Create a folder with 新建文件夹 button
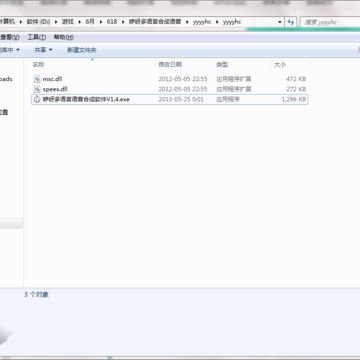 click(82, 50)
